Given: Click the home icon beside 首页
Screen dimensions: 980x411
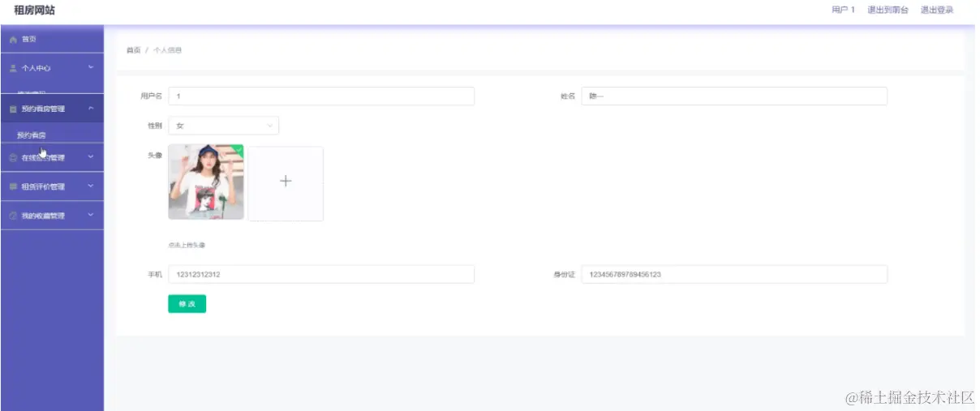Looking at the screenshot, I should click(13, 40).
